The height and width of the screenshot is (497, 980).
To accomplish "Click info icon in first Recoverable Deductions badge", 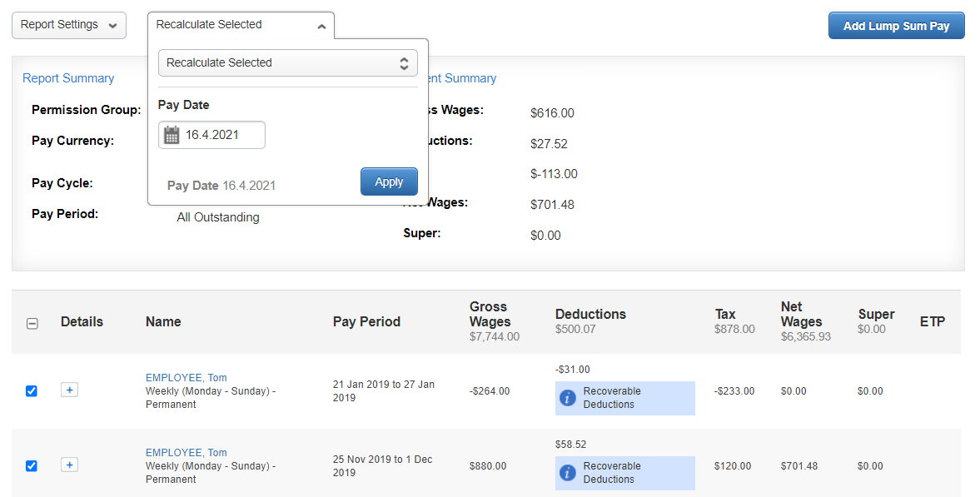I will tap(568, 398).
